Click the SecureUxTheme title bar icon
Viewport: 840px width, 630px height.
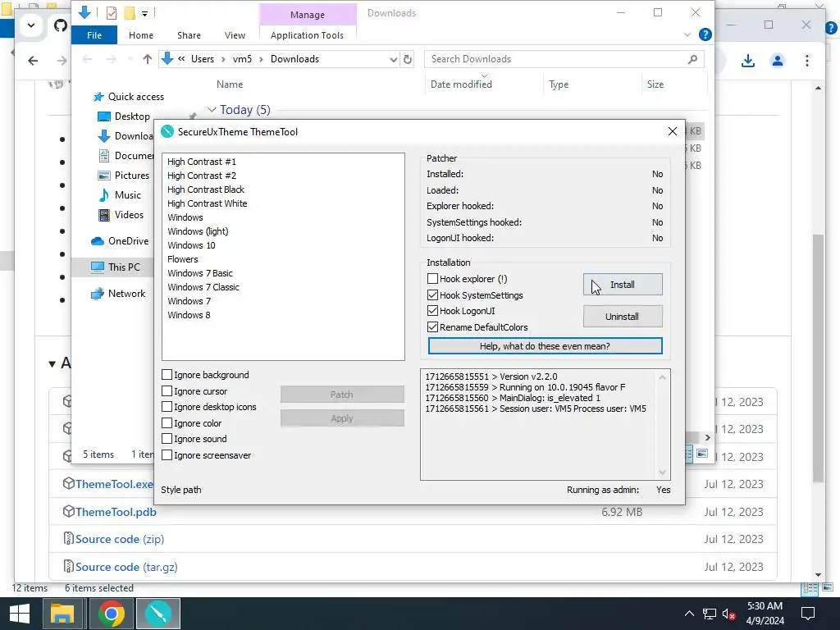point(167,131)
